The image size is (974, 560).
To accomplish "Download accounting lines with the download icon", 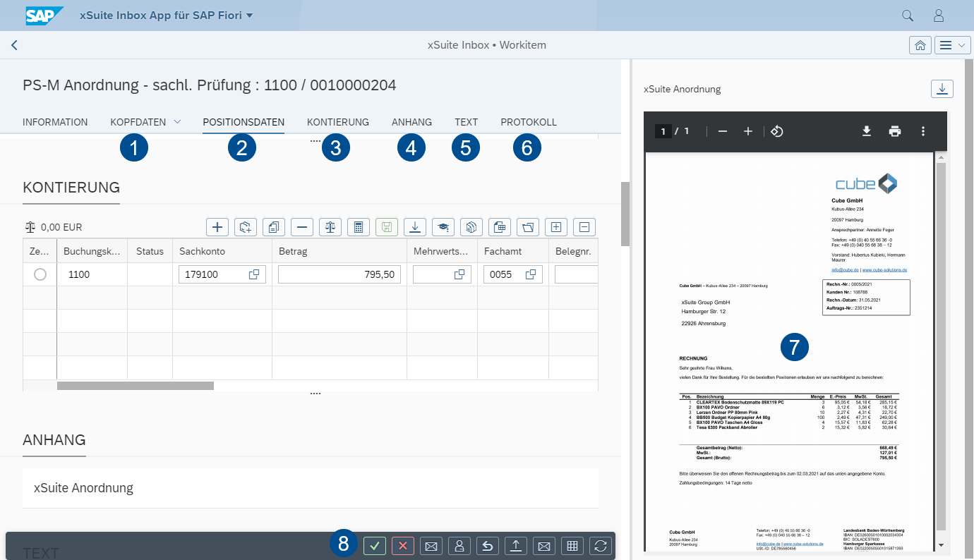I will pos(414,227).
